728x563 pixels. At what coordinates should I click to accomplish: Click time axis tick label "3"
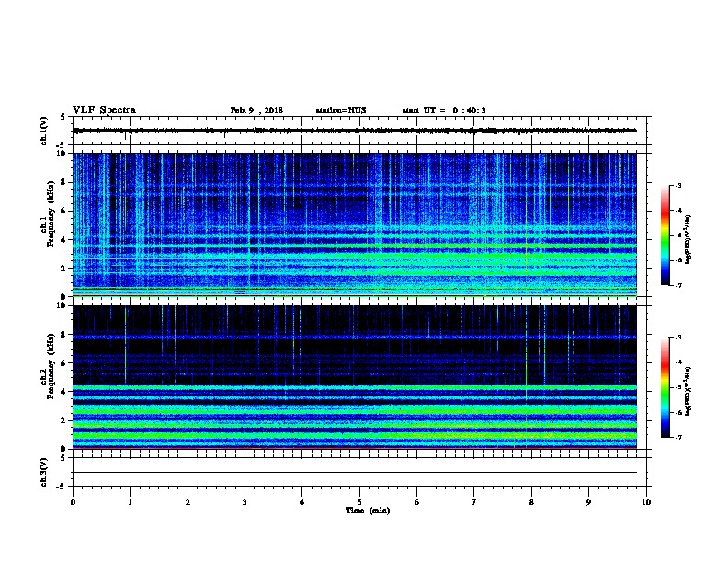click(245, 502)
